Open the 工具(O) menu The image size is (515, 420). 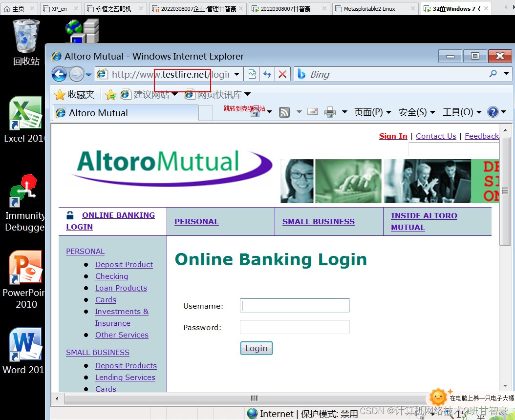[x=462, y=112]
